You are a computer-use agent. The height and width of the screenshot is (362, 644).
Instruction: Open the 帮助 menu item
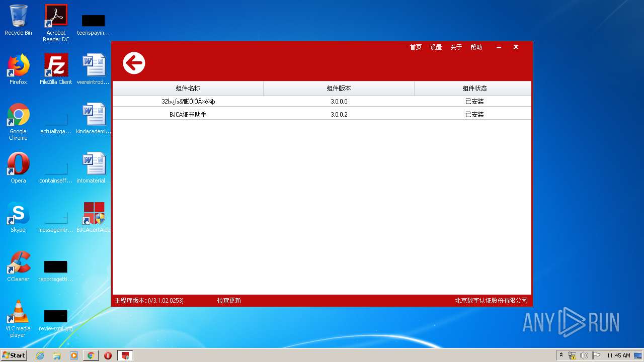pos(476,47)
